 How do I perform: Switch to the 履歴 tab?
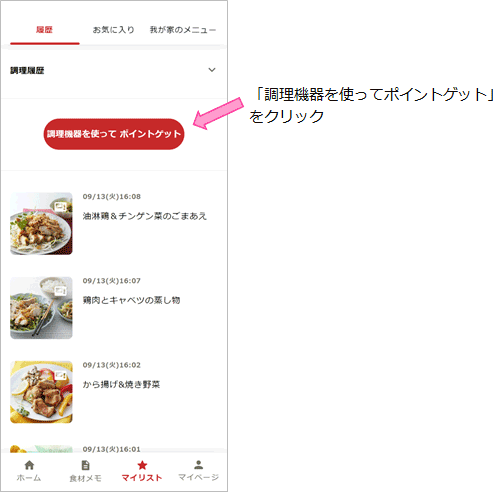[44, 30]
